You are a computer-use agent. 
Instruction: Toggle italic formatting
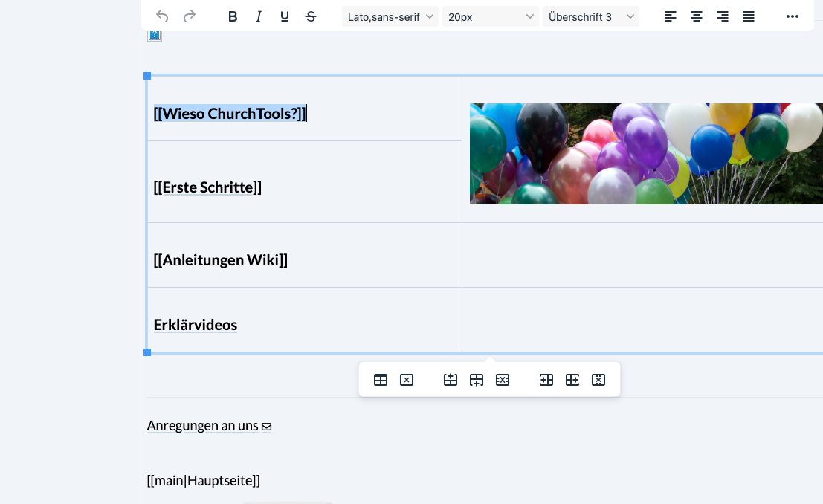(259, 16)
